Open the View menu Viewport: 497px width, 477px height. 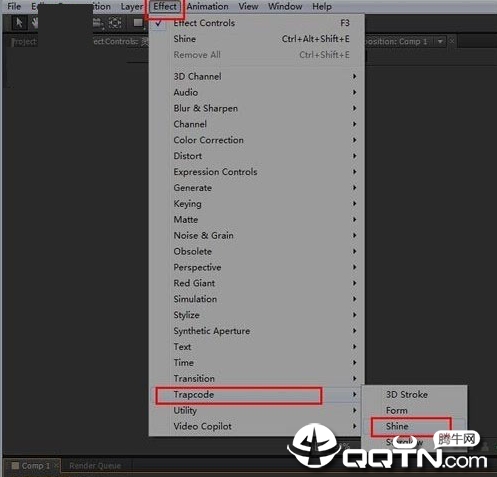click(x=248, y=6)
